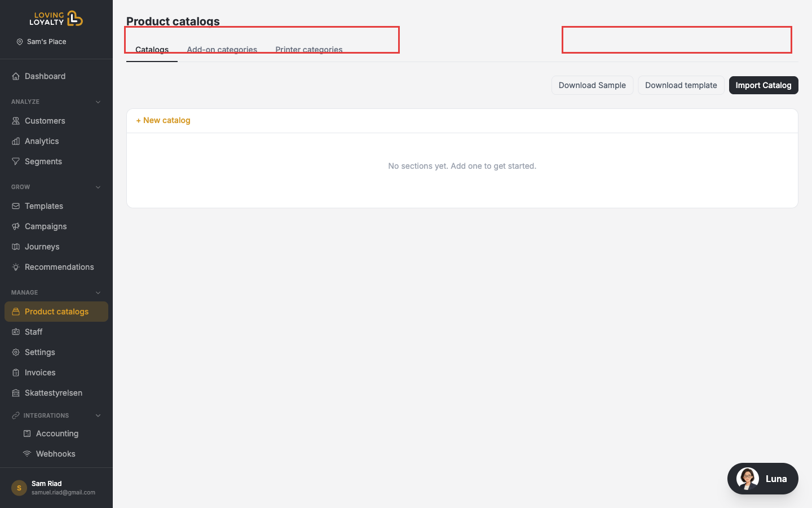Click the Sam Riad user name
Screen dimensions: 812x508
[47, 484]
